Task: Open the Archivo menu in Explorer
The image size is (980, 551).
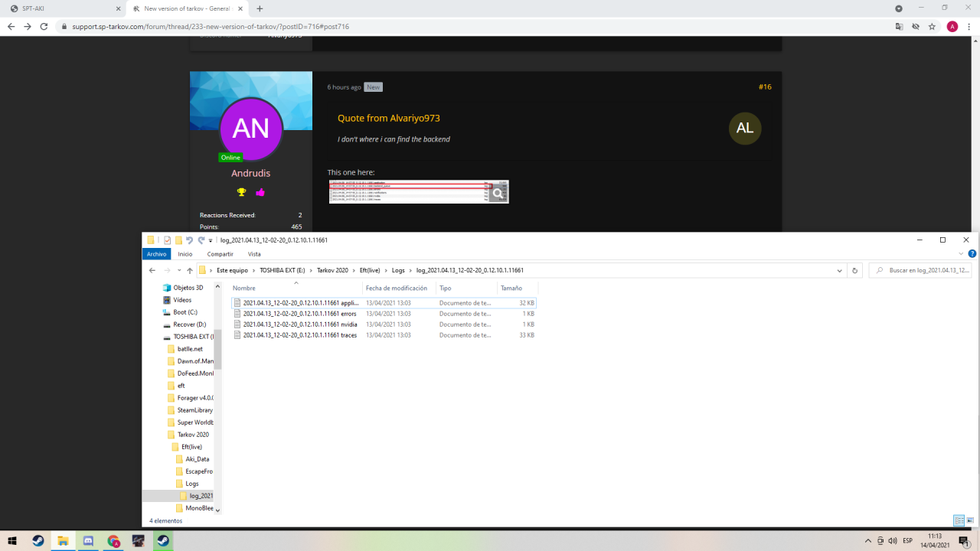Action: coord(157,254)
